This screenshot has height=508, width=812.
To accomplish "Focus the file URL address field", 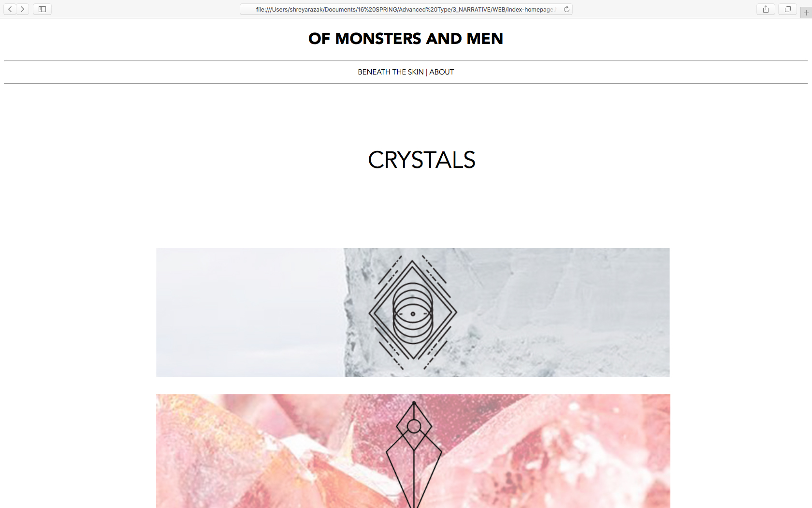I will click(406, 9).
